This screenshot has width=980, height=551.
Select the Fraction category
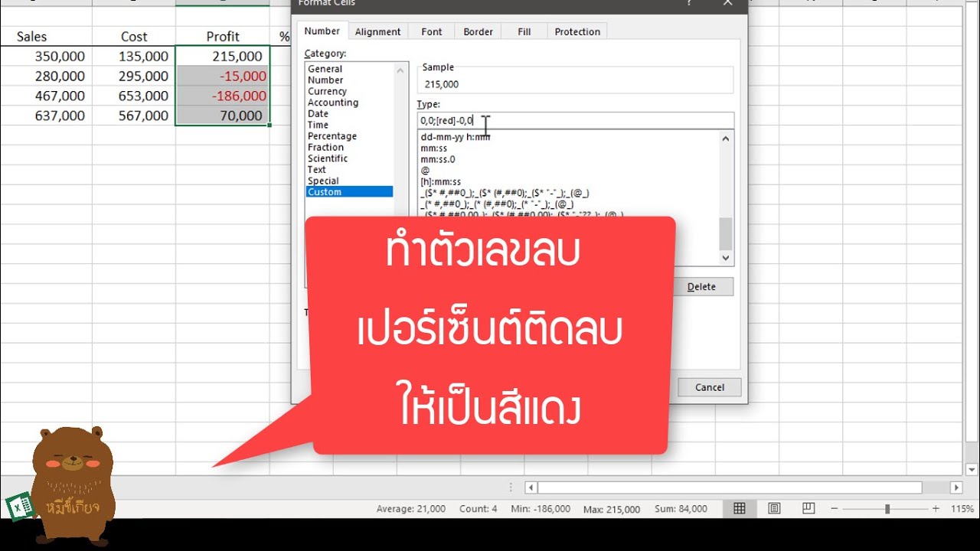click(x=325, y=147)
